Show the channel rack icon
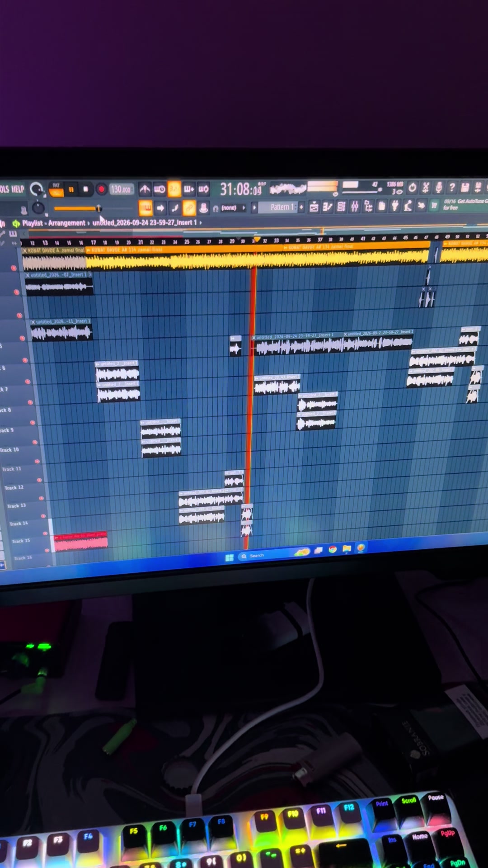Screen dimensions: 488x868 click(341, 207)
